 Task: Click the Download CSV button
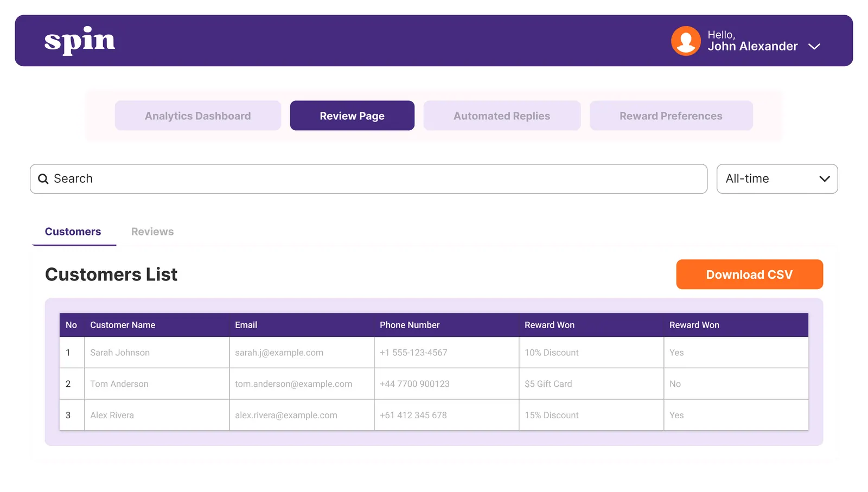749,274
